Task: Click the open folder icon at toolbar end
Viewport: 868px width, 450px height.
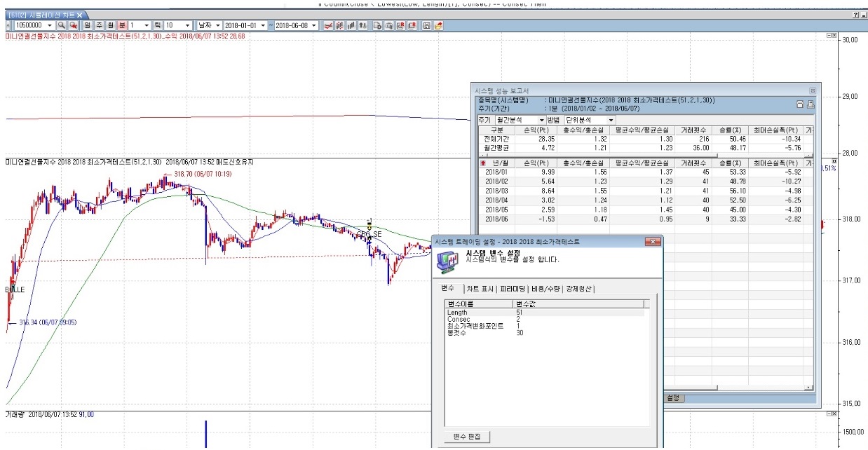Action: (438, 25)
